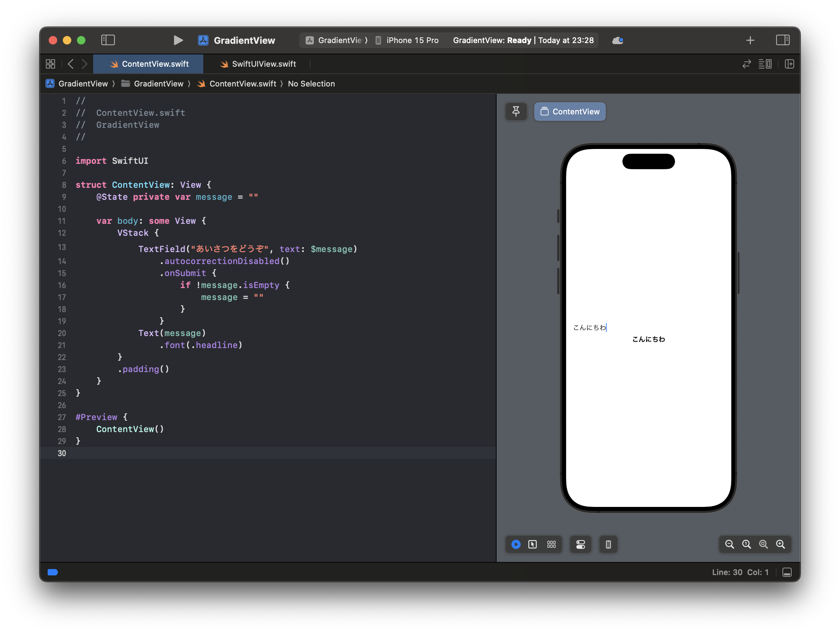Viewport: 840px width, 634px height.
Task: Click the preview device selection icon
Action: point(608,544)
